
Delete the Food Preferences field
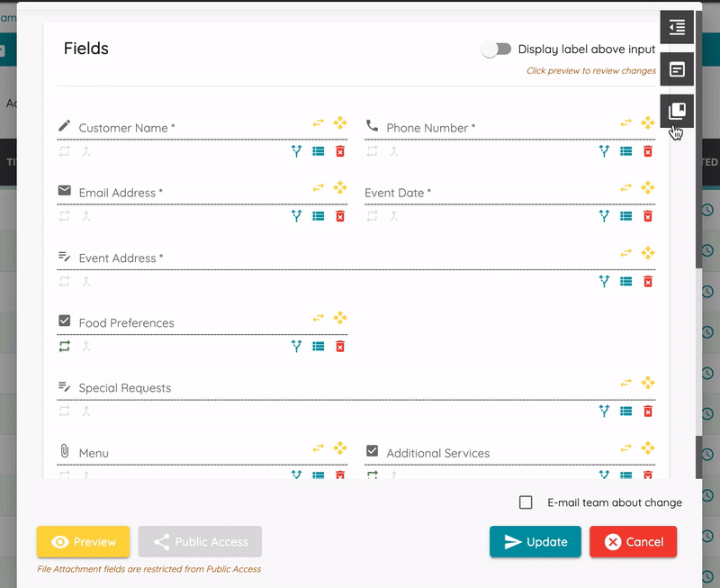340,347
